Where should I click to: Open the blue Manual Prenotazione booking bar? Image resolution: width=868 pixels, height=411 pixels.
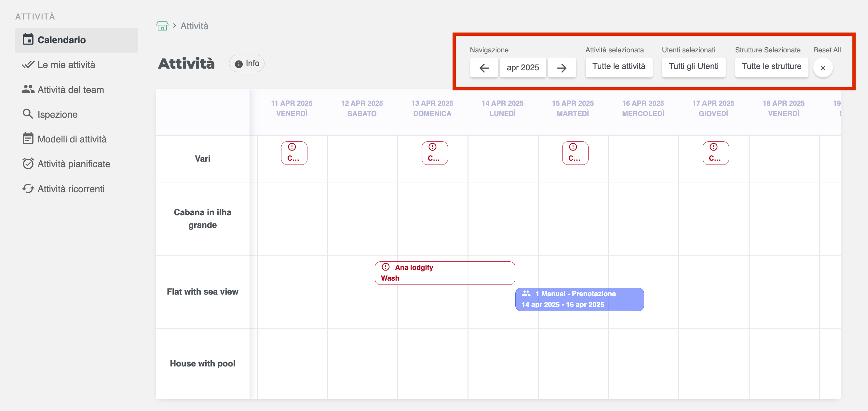[579, 299]
